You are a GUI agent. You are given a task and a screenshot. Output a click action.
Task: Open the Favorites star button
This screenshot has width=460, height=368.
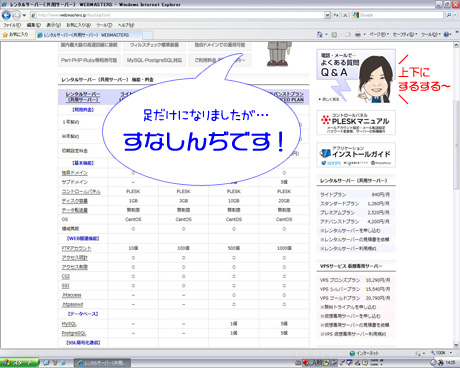(x=16, y=34)
